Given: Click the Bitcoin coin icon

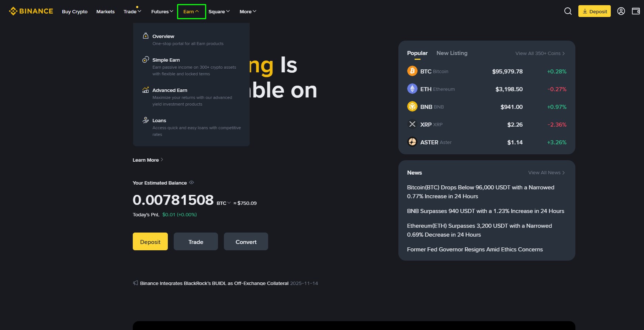Looking at the screenshot, I should (x=412, y=71).
